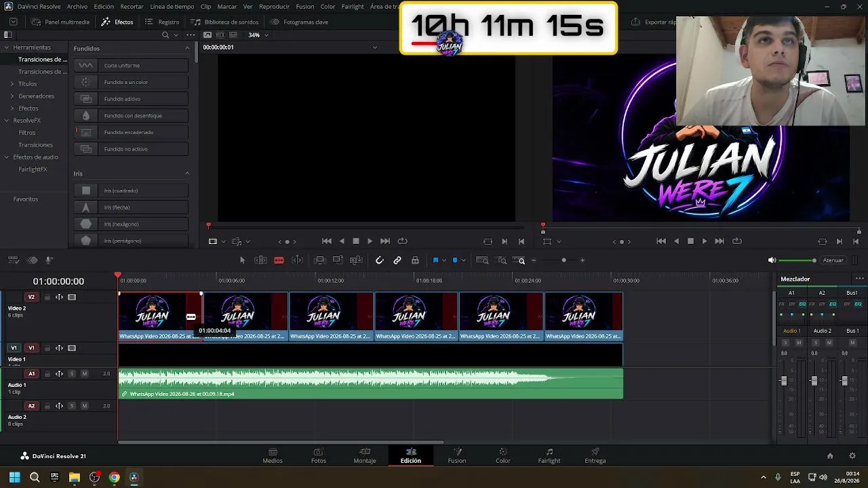Select the arrow Selection mode tool
The width and height of the screenshot is (868, 488).
pos(243,260)
